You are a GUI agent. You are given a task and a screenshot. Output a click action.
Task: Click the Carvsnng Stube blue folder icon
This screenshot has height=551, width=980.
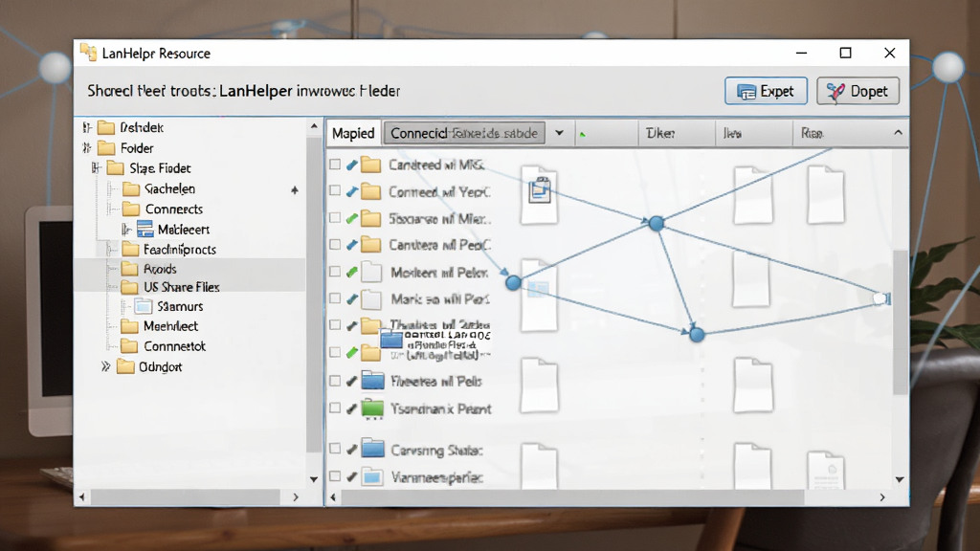(373, 449)
